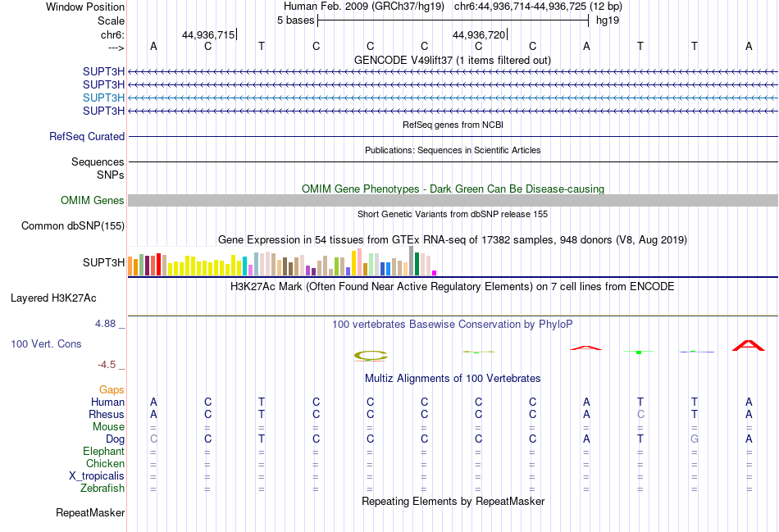The width and height of the screenshot is (779, 532).
Task: Select the X_tropicalis species label
Action: pyautogui.click(x=97, y=476)
